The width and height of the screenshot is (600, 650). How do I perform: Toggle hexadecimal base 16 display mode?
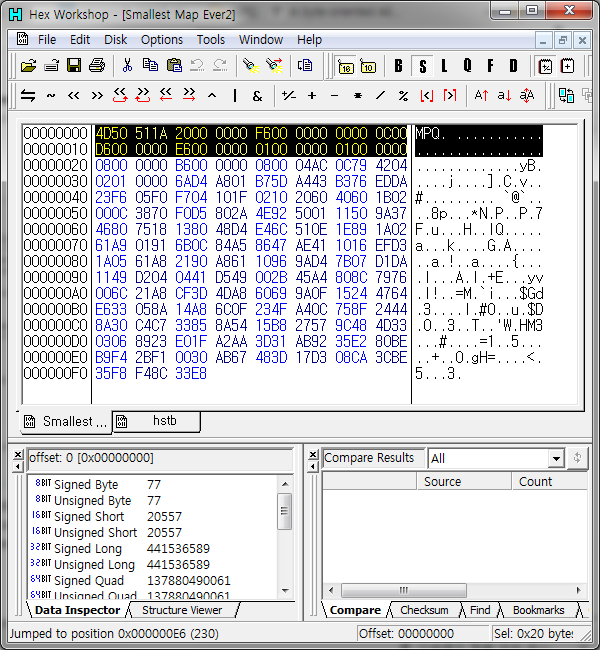pos(346,66)
